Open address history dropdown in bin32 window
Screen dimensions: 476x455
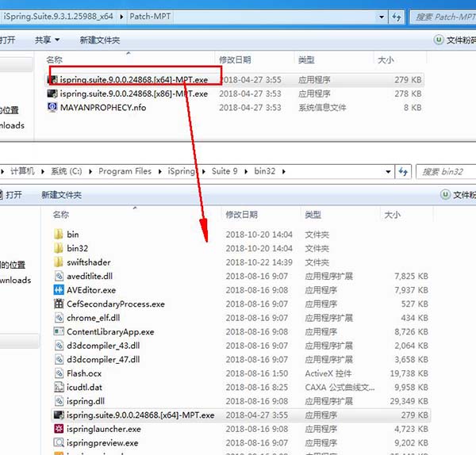tap(388, 172)
